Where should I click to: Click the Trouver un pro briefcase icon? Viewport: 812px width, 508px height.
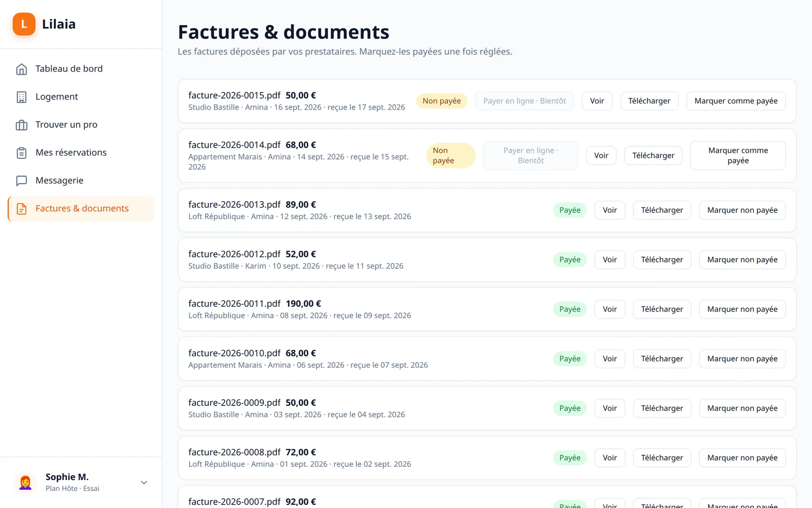point(21,125)
